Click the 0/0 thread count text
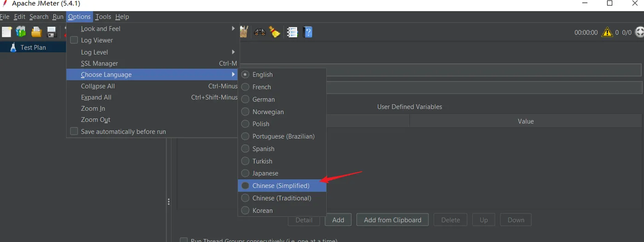This screenshot has width=644, height=242. (627, 33)
